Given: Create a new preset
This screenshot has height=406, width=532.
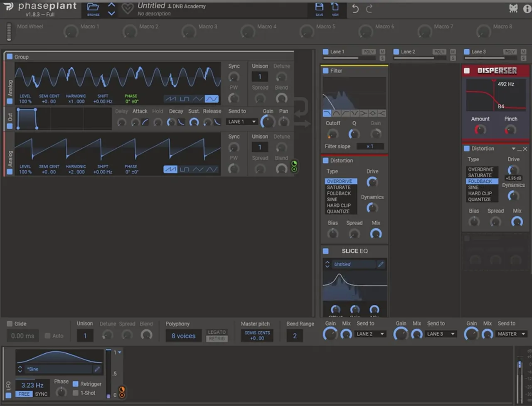Looking at the screenshot, I should coord(335,7).
